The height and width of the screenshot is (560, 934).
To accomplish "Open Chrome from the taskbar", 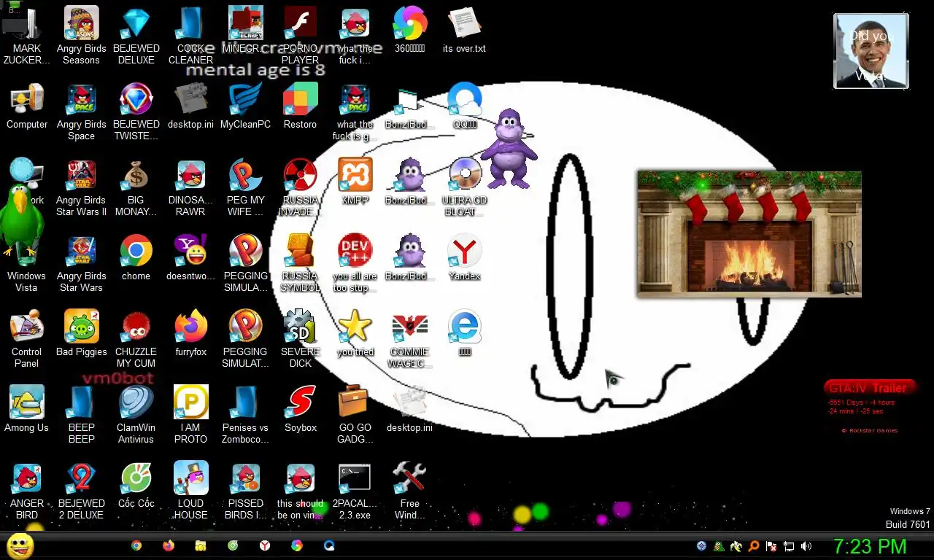I will pos(136,545).
